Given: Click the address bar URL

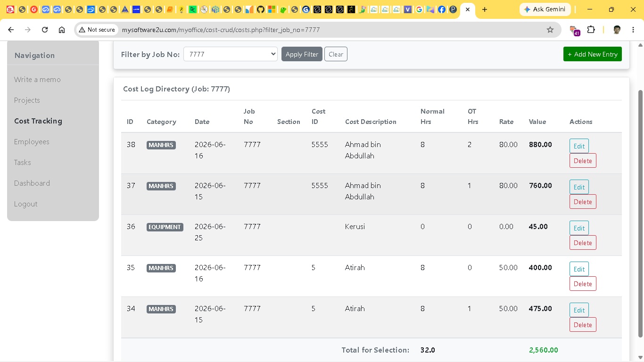Looking at the screenshot, I should pyautogui.click(x=221, y=30).
